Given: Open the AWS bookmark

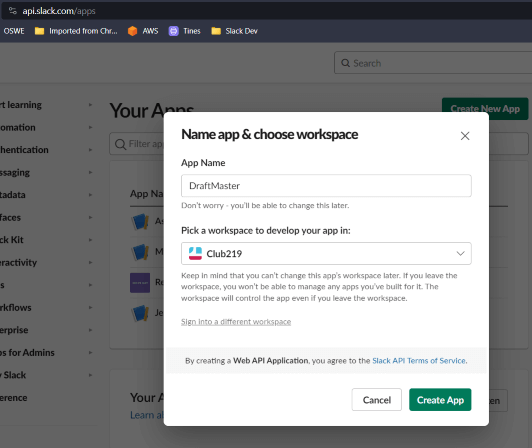Looking at the screenshot, I should point(143,31).
